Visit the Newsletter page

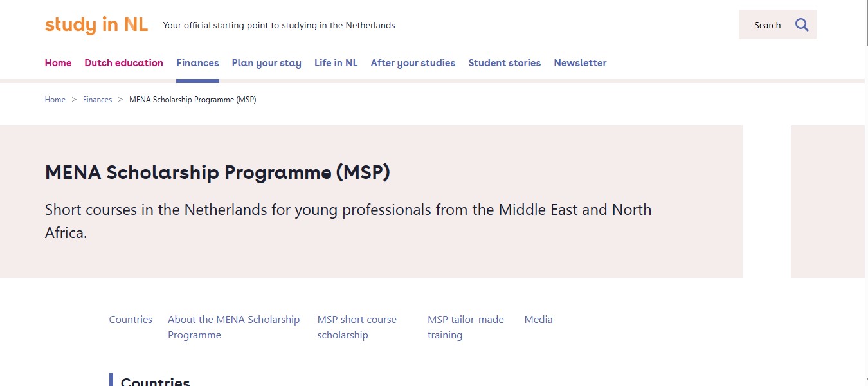[580, 63]
